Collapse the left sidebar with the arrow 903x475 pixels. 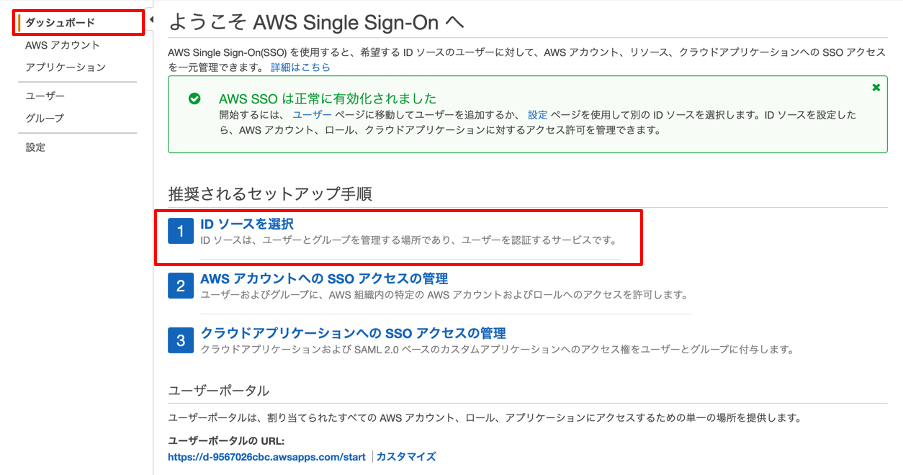point(151,20)
